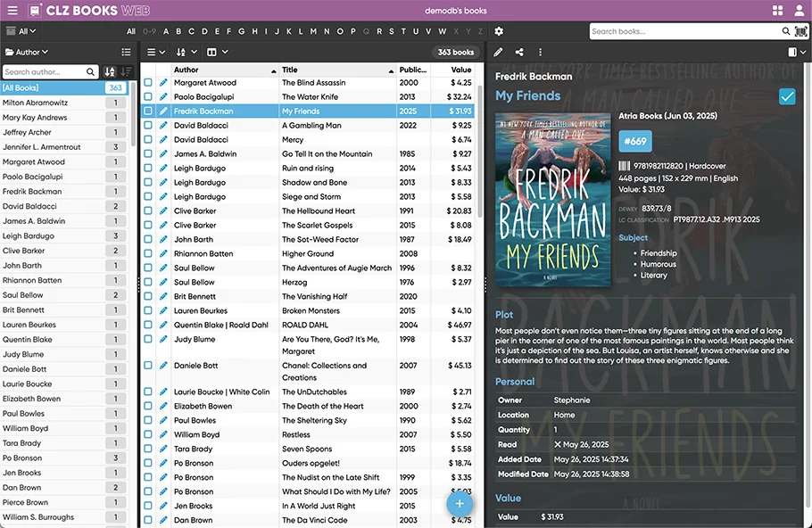
Task: Open the Literary subject link
Action: [653, 275]
